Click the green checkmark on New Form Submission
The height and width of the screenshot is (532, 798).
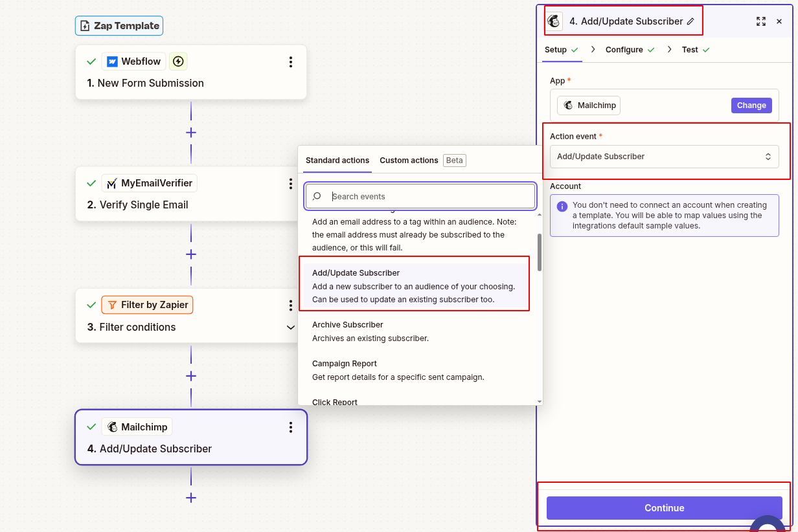click(x=91, y=61)
